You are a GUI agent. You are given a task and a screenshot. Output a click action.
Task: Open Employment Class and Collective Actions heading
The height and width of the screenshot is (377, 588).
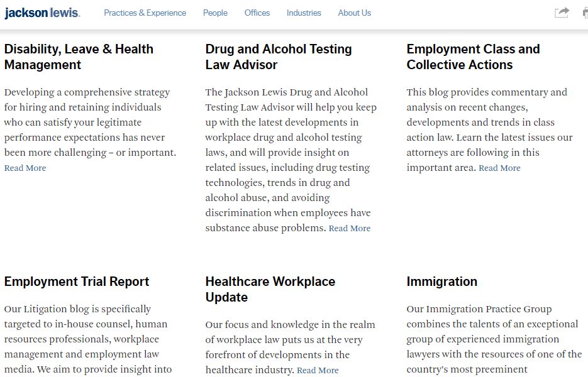[474, 57]
